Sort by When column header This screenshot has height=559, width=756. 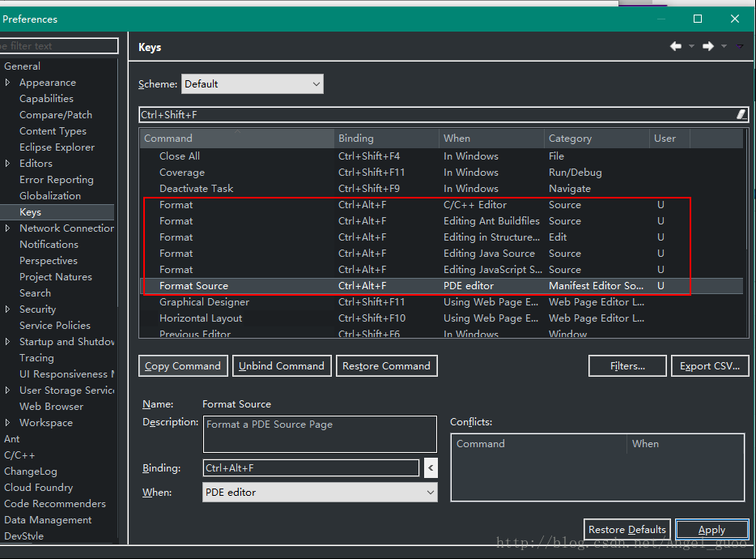[491, 139]
